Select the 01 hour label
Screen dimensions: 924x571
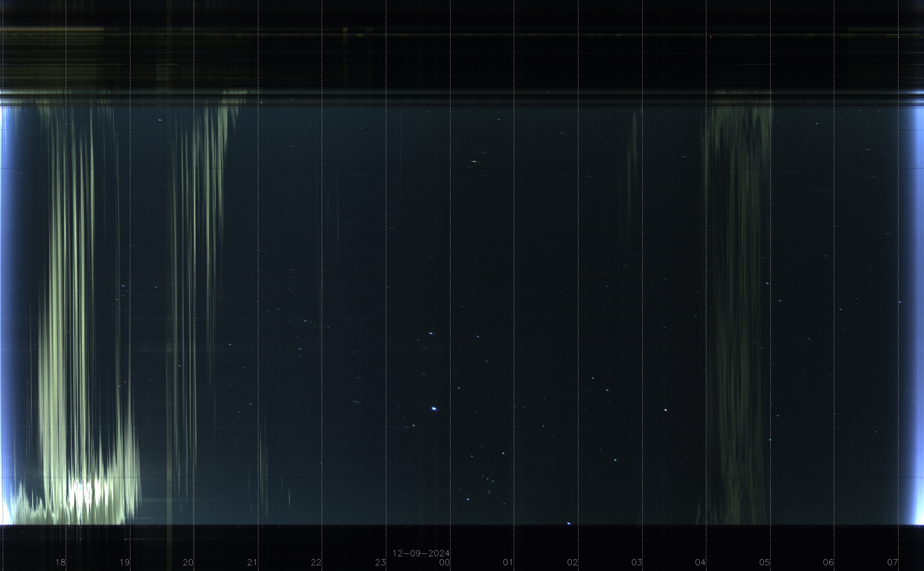click(x=508, y=562)
